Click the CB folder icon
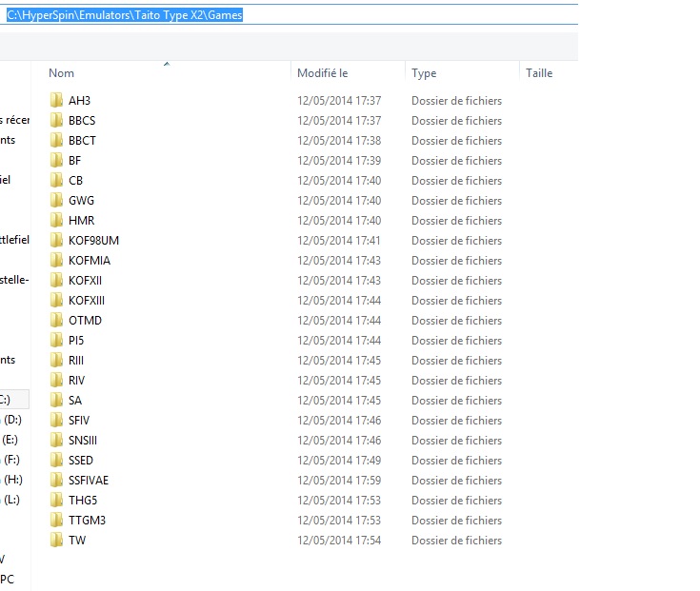 coord(56,180)
